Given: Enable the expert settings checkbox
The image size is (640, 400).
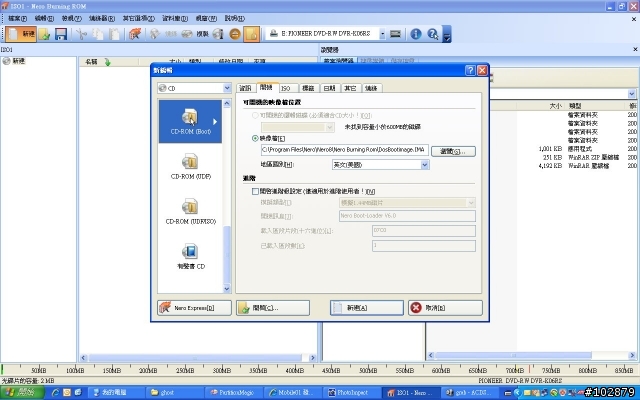Looking at the screenshot, I should coord(256,191).
